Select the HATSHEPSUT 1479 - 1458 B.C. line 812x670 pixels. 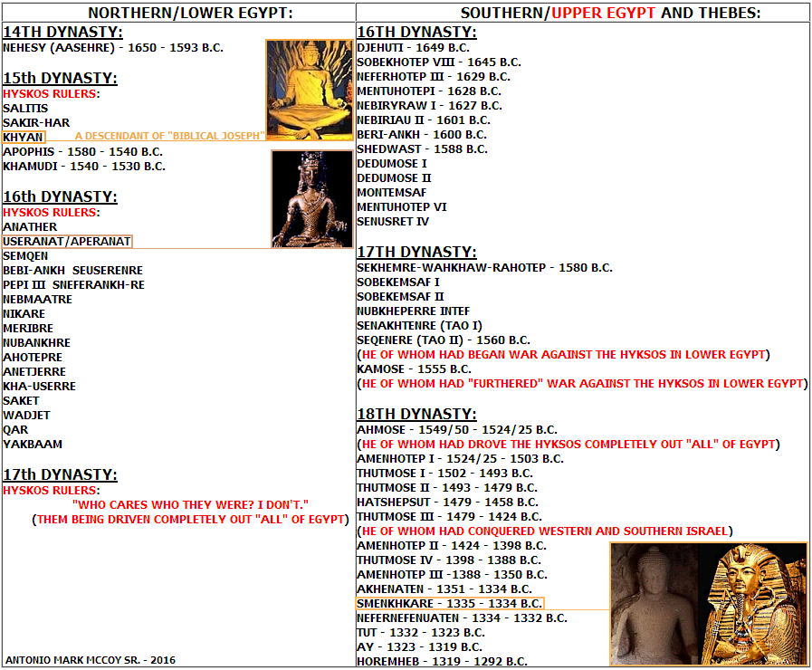[447, 502]
